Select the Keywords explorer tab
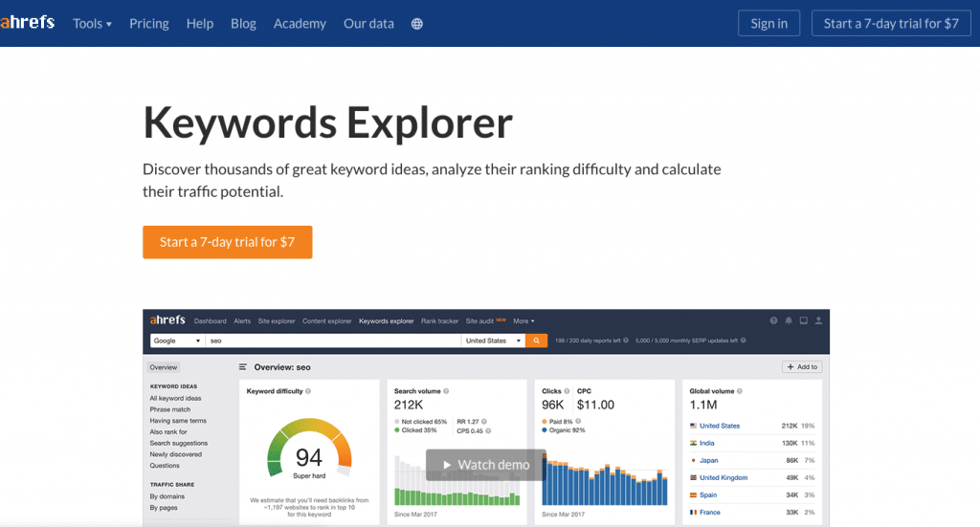 387,321
